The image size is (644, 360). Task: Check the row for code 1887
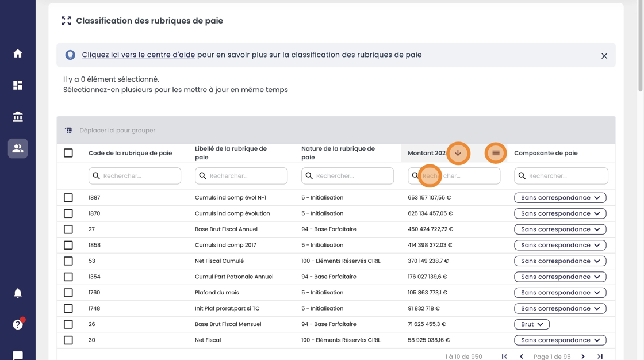click(68, 198)
